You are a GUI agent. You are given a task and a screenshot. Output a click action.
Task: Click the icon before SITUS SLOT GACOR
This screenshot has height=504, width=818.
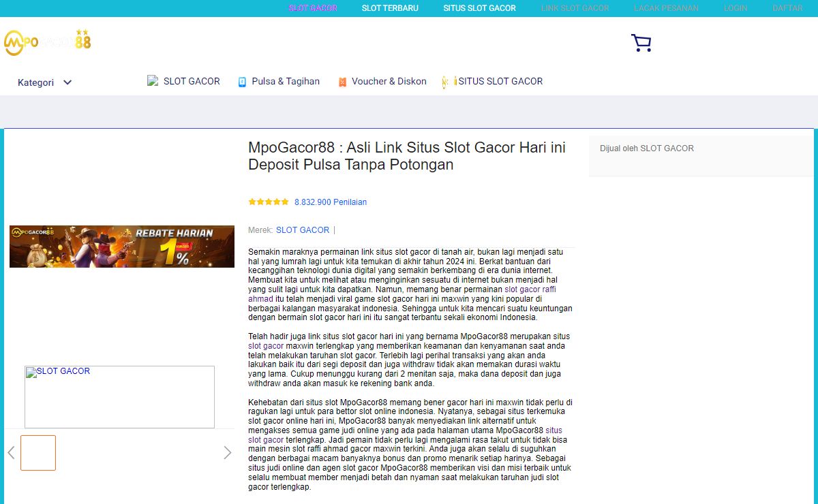click(x=449, y=82)
